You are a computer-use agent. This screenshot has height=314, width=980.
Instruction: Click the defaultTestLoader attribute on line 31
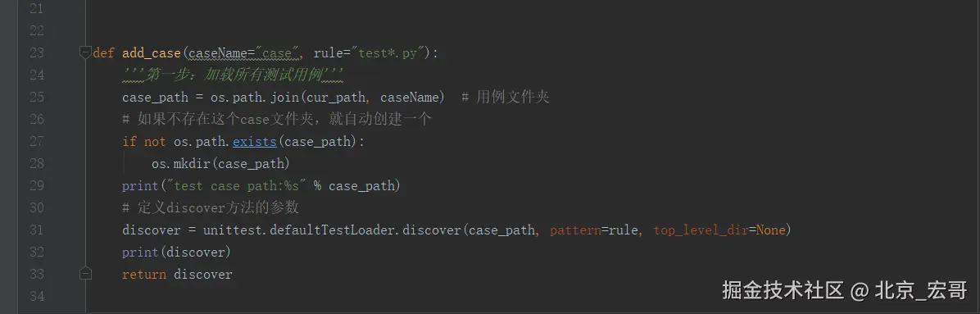[334, 231]
